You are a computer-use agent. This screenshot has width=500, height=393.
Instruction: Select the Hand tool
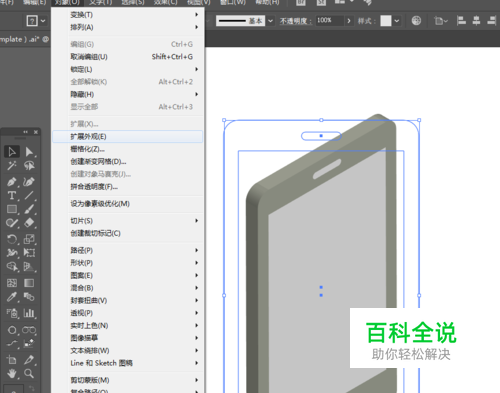[x=12, y=373]
